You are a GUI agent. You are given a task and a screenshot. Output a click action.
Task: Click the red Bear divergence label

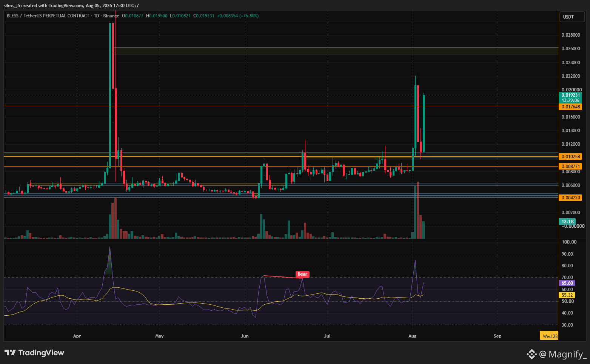pyautogui.click(x=302, y=275)
